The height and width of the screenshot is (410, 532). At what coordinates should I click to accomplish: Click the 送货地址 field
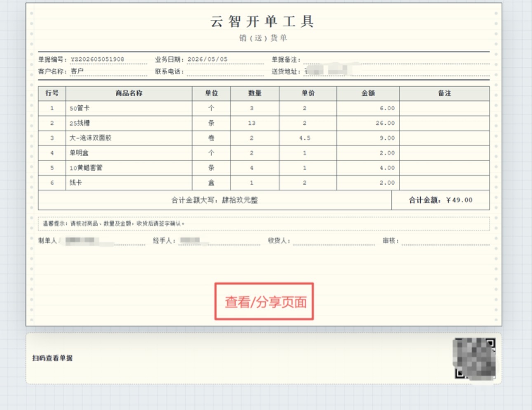coord(396,72)
